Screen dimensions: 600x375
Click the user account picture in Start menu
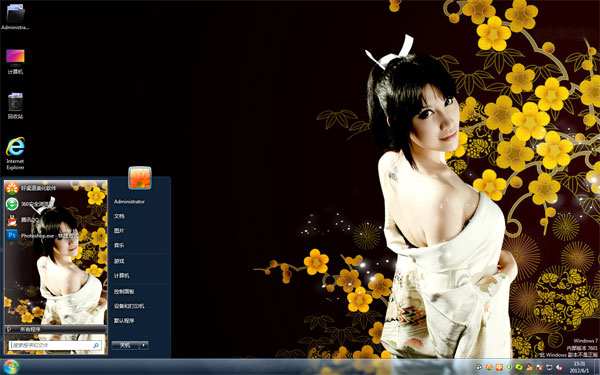click(140, 178)
